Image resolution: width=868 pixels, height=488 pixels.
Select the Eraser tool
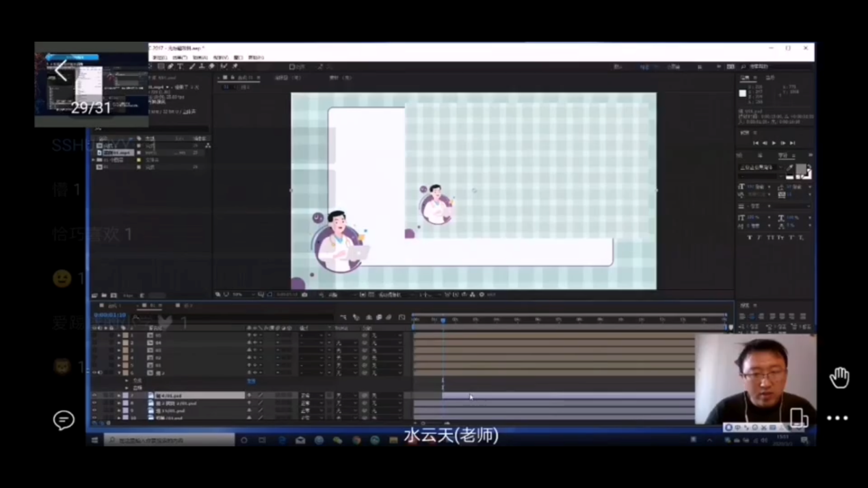point(211,66)
